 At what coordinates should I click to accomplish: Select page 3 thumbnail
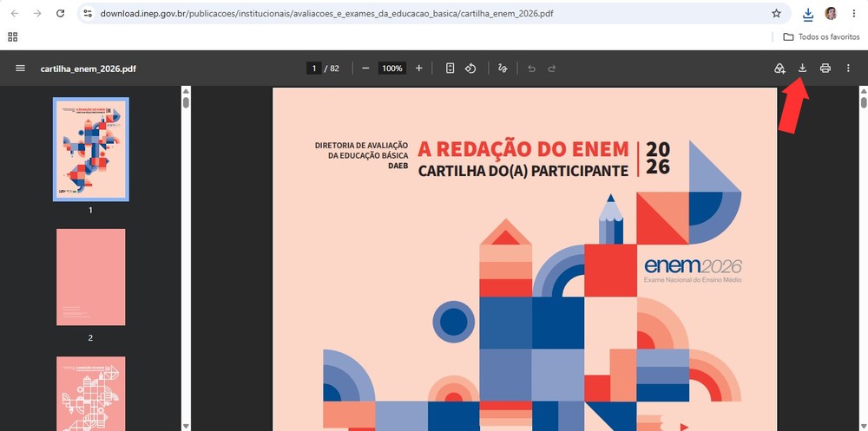(91, 394)
